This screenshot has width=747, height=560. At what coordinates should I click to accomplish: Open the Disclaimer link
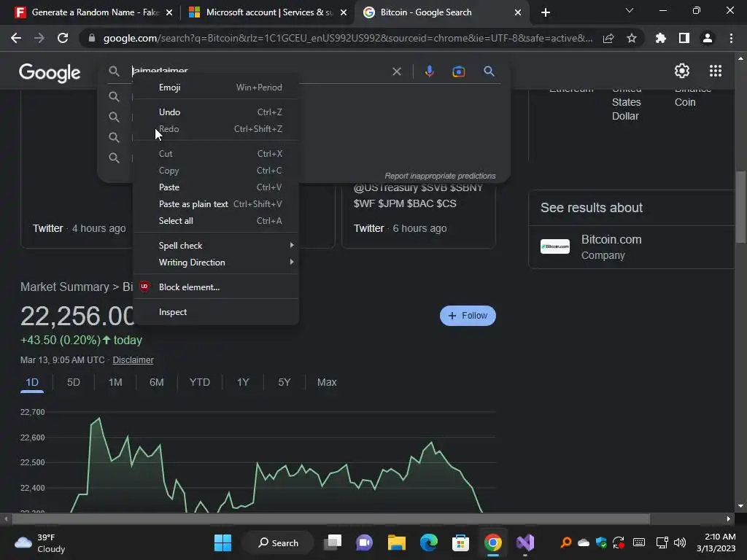[133, 360]
